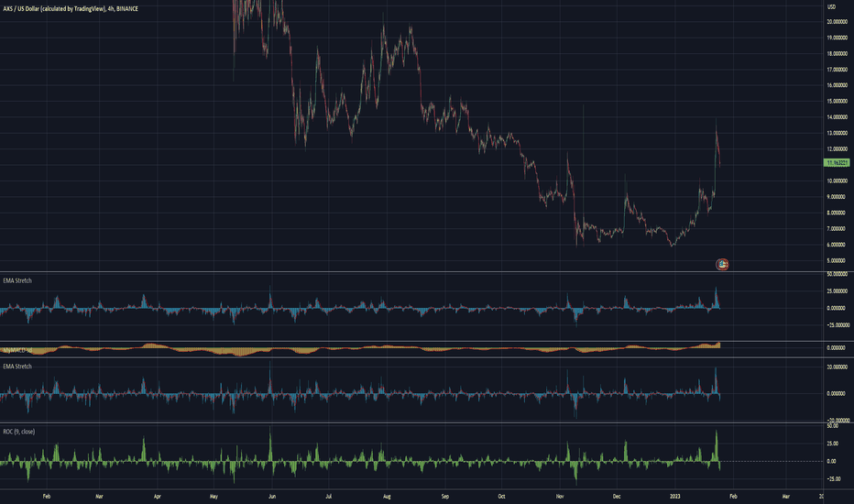Click 50.00 on the ROC scale
The width and height of the screenshot is (854, 504).
tap(832, 426)
